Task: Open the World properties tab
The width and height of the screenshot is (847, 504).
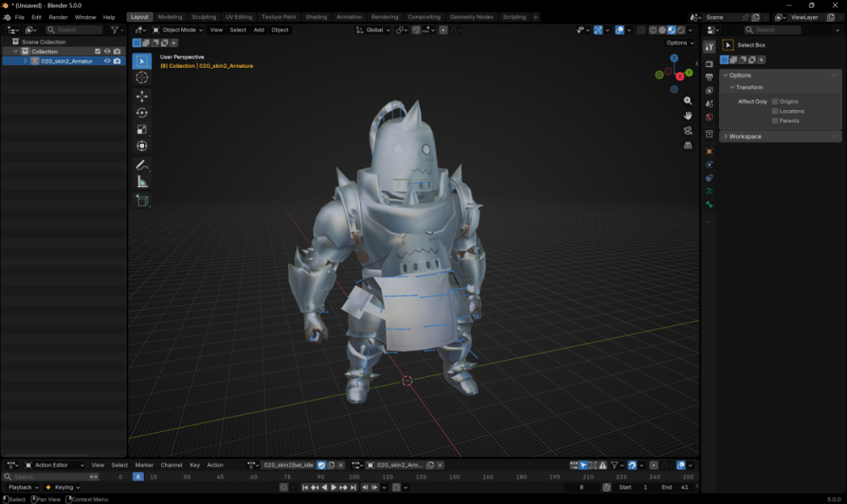Action: (x=709, y=117)
